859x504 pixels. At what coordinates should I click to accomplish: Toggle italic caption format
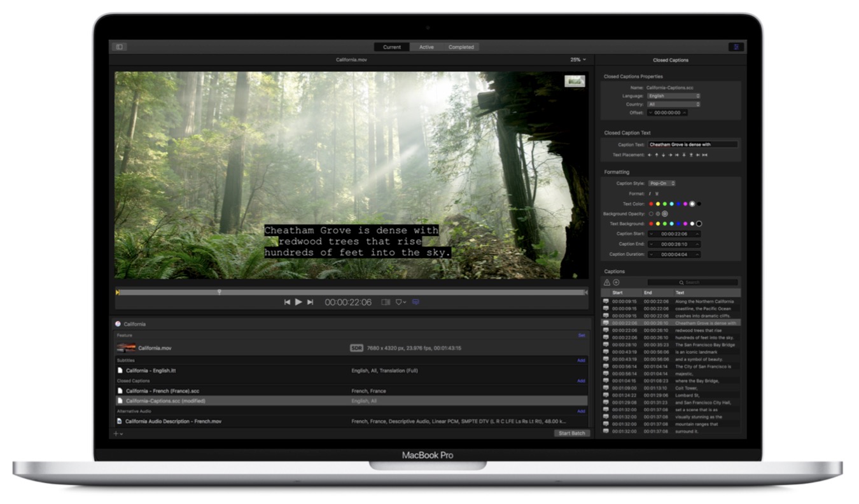point(650,193)
